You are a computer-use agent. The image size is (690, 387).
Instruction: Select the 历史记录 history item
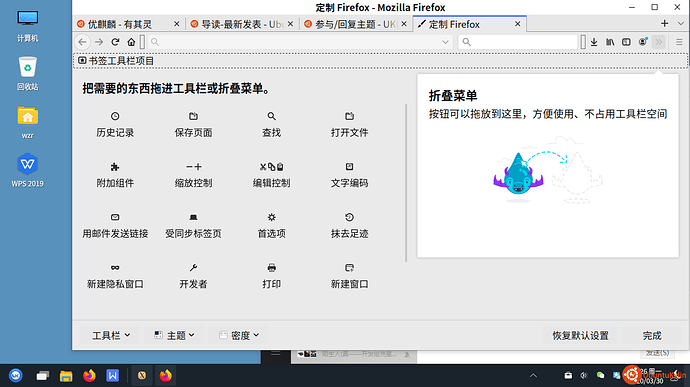click(115, 125)
